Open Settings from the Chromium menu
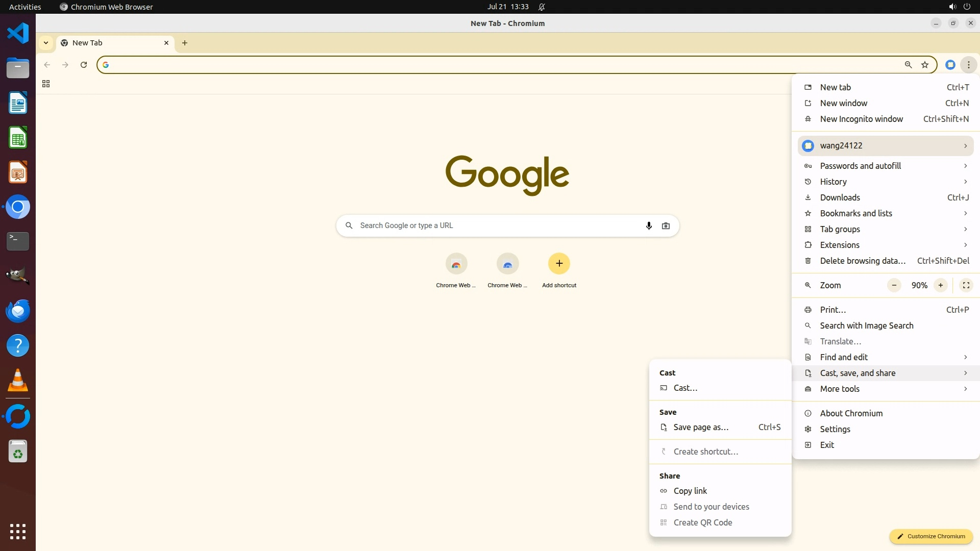 [x=835, y=429]
